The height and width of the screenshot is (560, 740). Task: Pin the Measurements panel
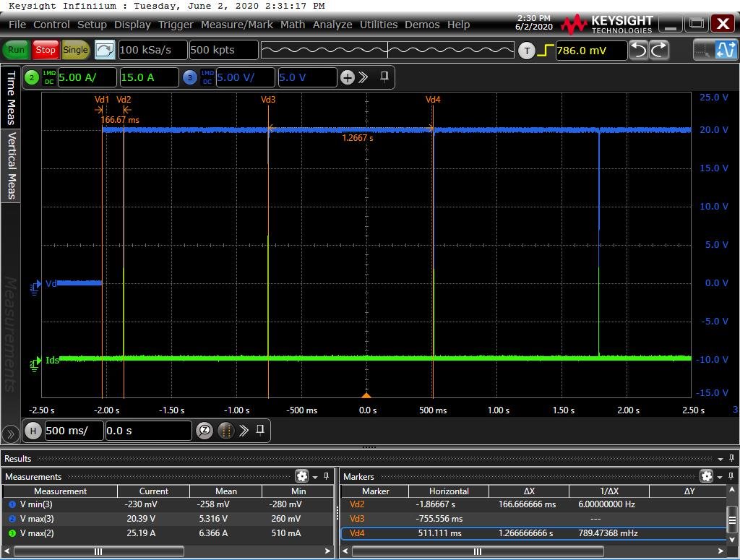point(326,476)
